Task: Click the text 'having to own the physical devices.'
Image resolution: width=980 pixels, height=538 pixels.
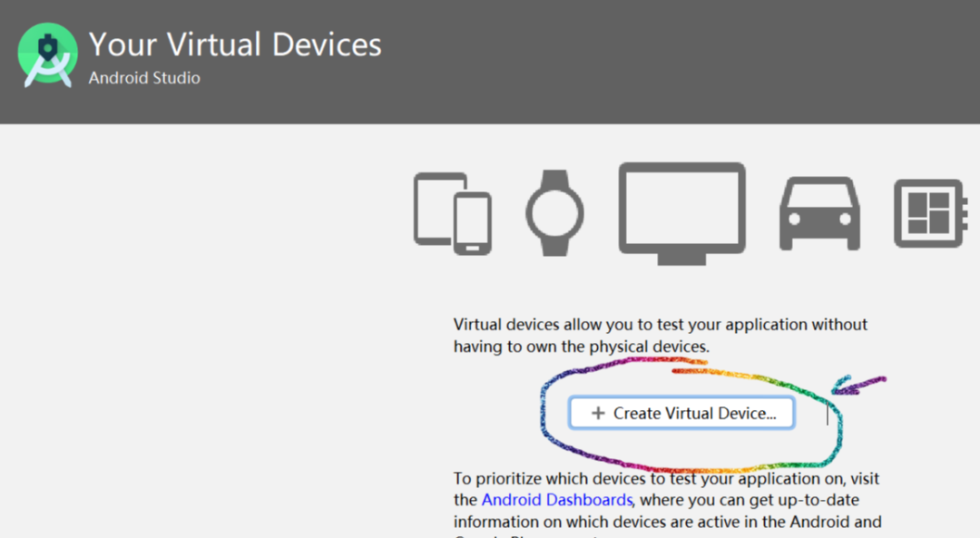Action: click(x=582, y=347)
